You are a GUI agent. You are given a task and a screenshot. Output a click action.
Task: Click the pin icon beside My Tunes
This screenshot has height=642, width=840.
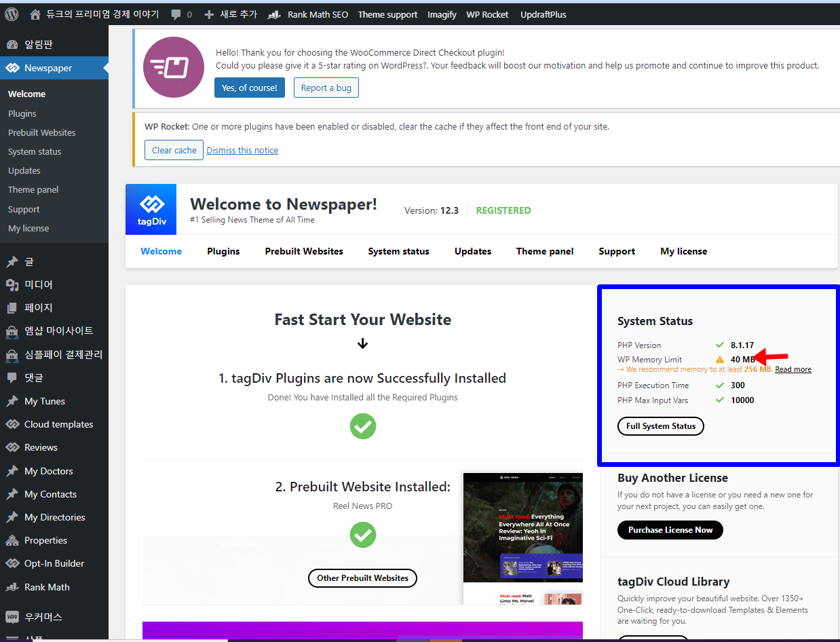(12, 401)
